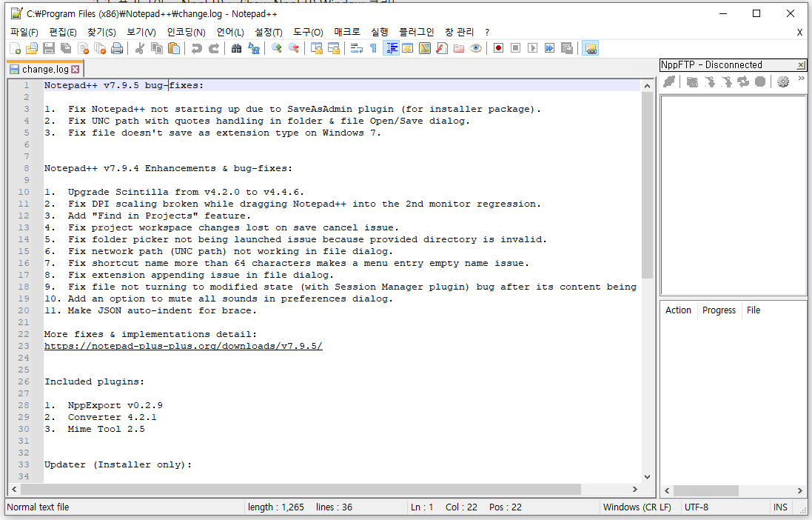Close the NppFTP panel
Image resolution: width=812 pixels, height=520 pixels.
pos(801,65)
